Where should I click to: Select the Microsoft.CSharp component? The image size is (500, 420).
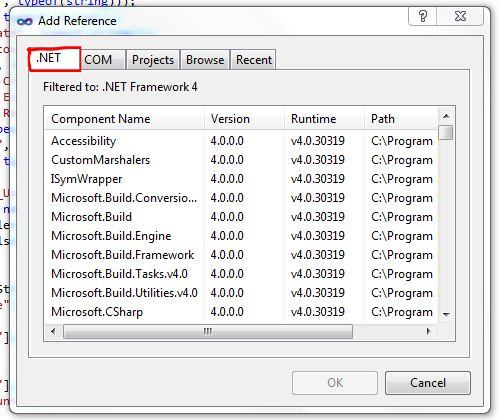tap(97, 312)
